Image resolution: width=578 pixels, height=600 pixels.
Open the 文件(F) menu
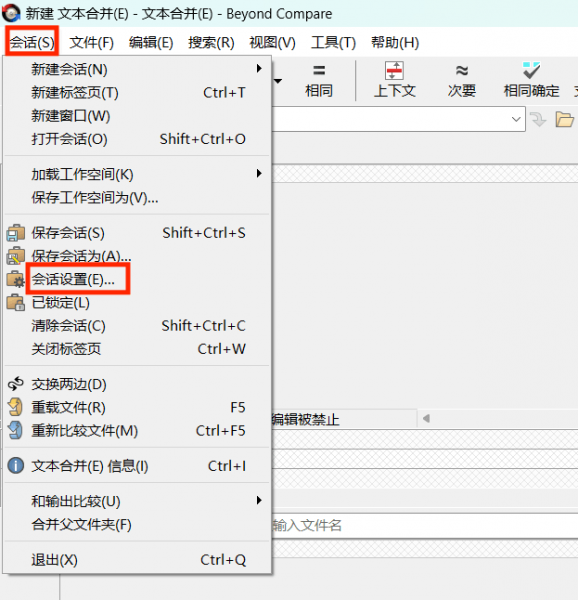(91, 42)
